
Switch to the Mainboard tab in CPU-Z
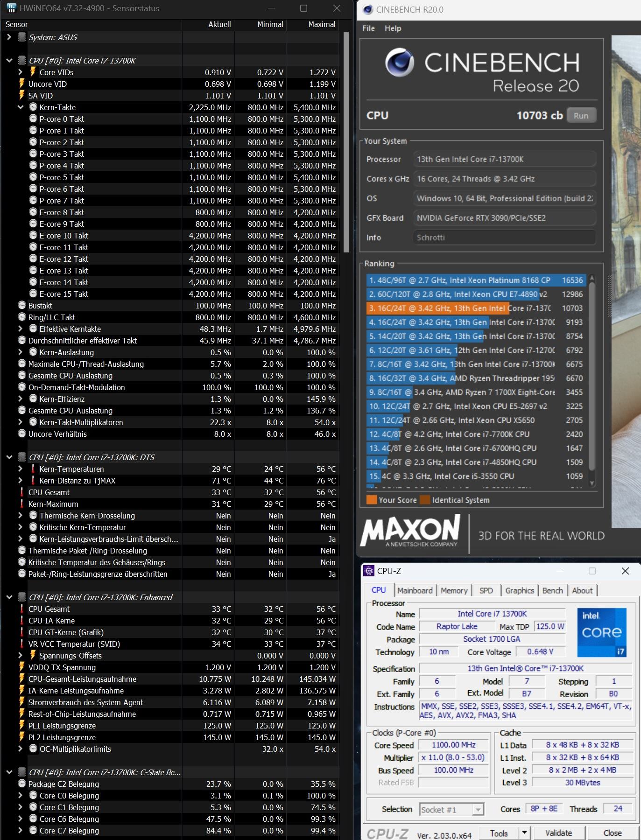[x=415, y=590]
